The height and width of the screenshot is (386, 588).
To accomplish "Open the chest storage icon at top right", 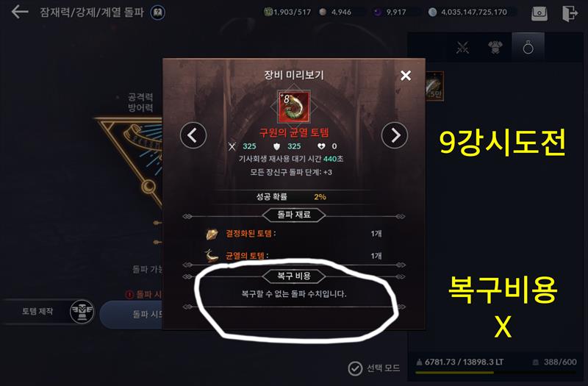I will pyautogui.click(x=539, y=13).
